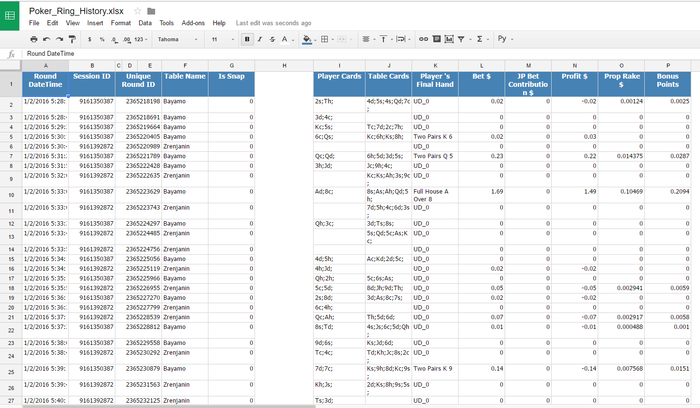Click the format as currency button
Screen dimensions: 700x408
(90, 39)
